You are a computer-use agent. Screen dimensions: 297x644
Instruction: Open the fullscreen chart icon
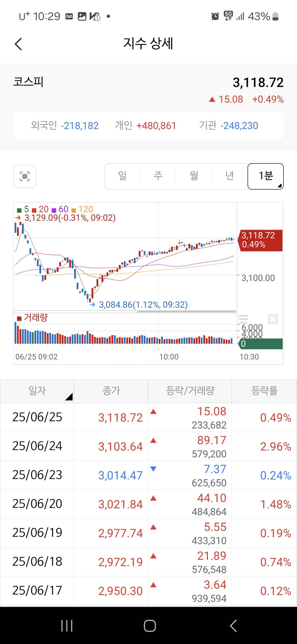tap(25, 176)
